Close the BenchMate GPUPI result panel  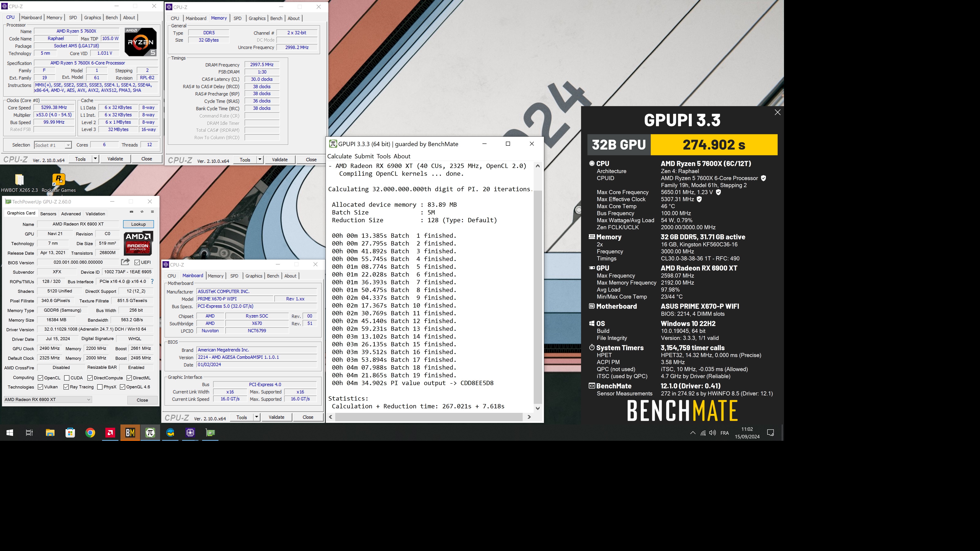point(778,112)
